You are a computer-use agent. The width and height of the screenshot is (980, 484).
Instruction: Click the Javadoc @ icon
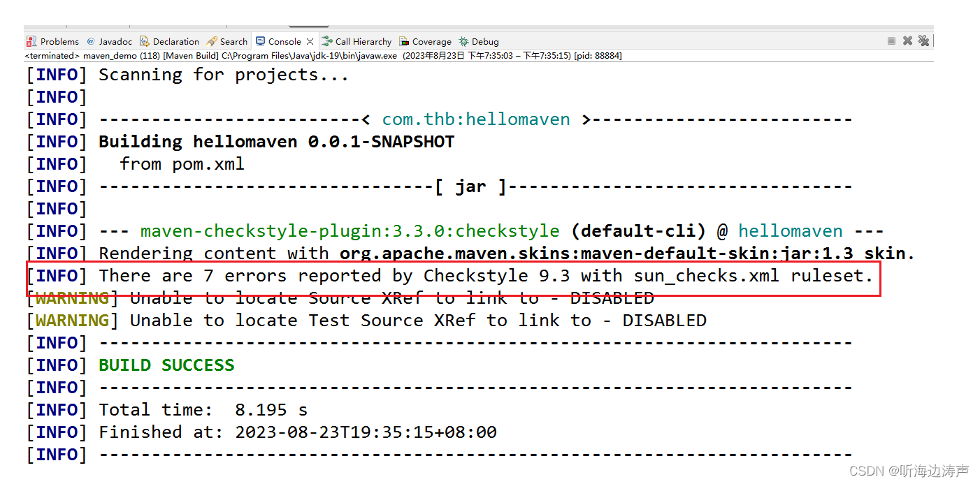90,41
